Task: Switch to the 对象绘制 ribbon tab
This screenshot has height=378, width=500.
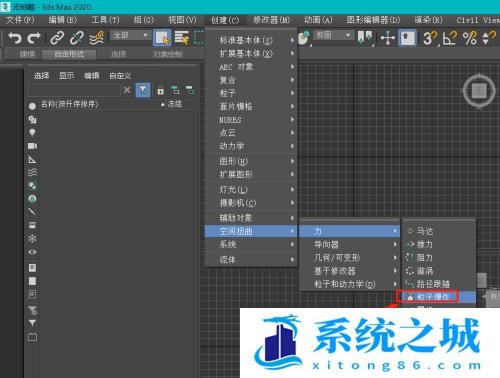Action: click(x=168, y=54)
